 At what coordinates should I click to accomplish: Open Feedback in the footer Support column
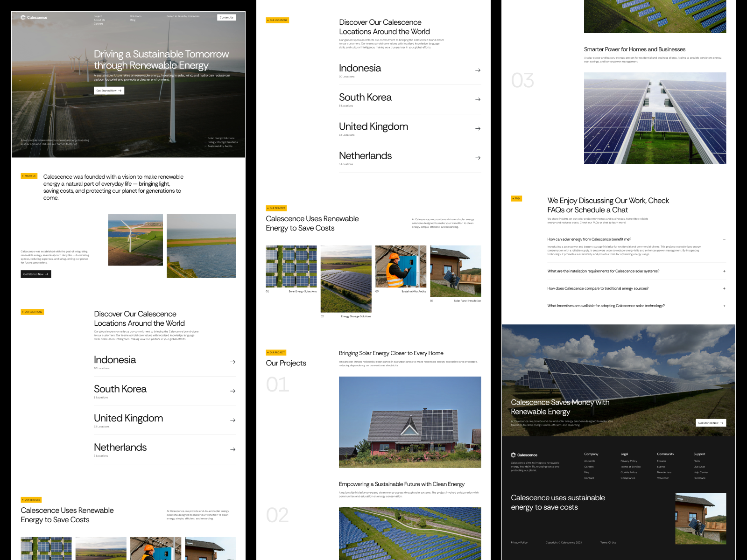pyautogui.click(x=699, y=478)
